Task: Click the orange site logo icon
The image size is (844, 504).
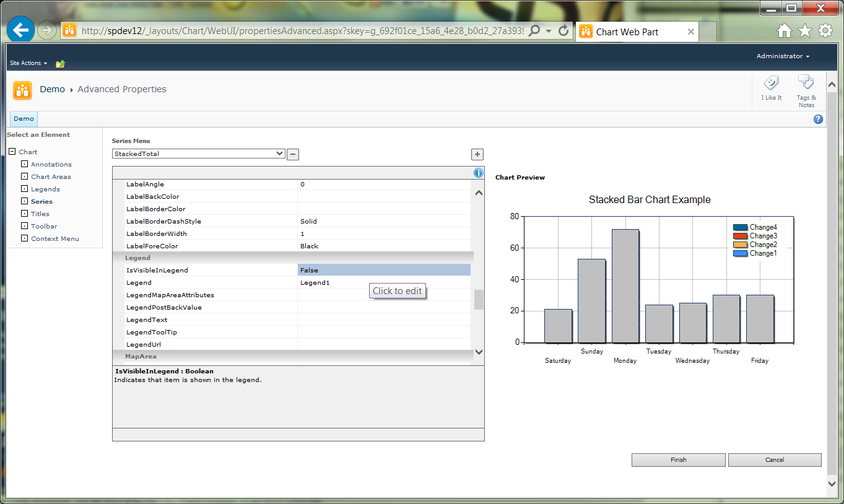Action: [x=23, y=90]
